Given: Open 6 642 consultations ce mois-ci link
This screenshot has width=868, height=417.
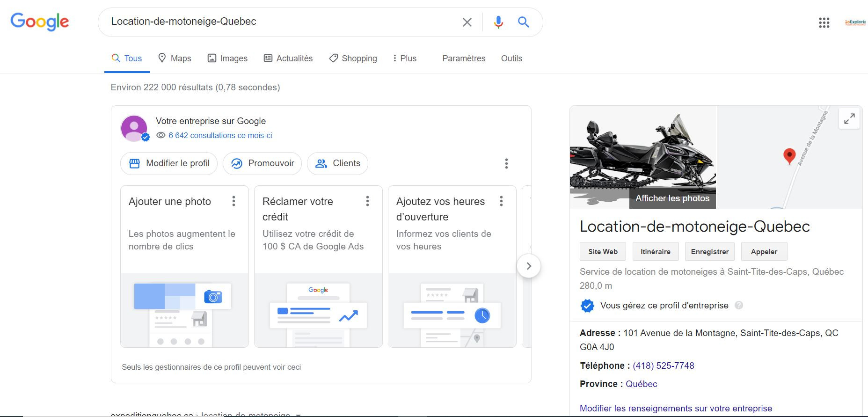Looking at the screenshot, I should pos(220,136).
